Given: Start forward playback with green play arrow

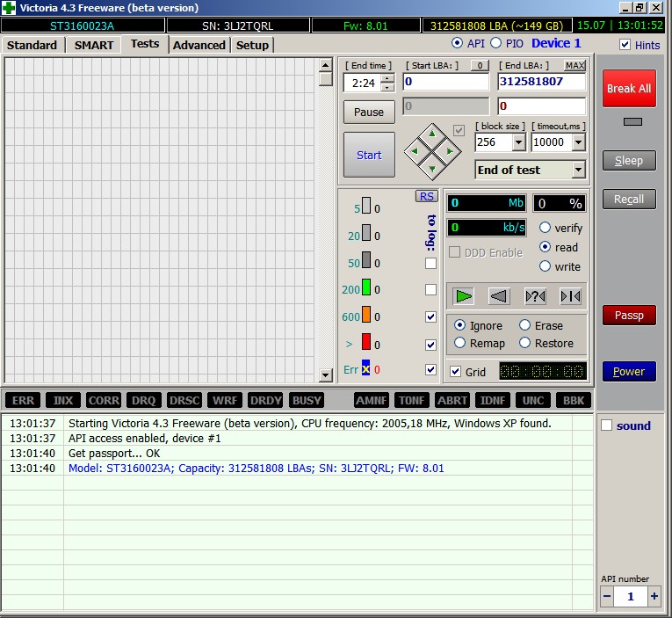Looking at the screenshot, I should pyautogui.click(x=463, y=296).
